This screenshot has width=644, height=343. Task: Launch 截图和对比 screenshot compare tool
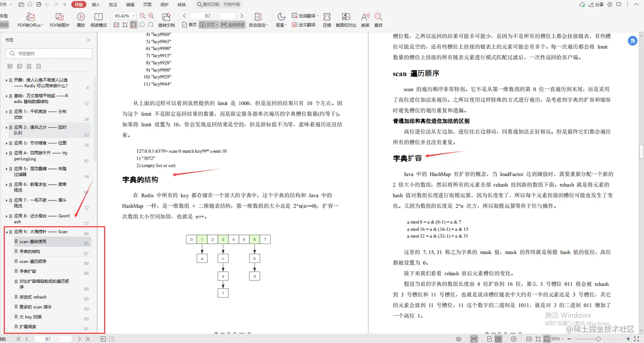346,20
